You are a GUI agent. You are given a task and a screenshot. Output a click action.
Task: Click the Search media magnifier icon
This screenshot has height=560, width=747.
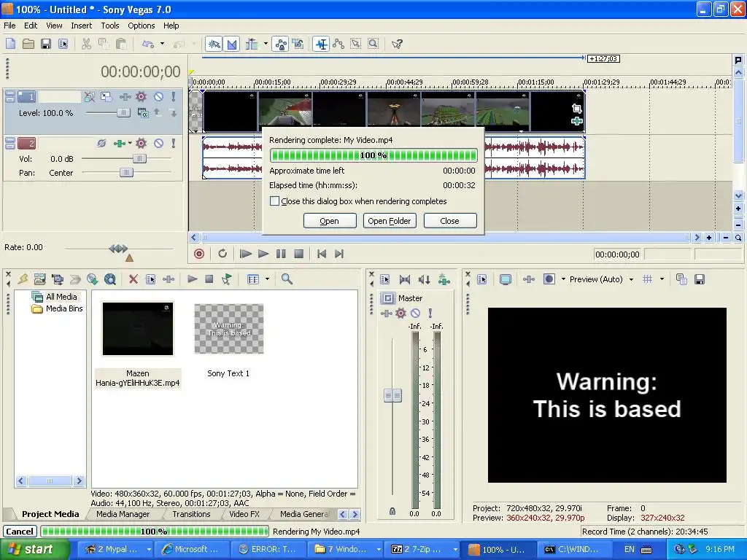tap(287, 279)
